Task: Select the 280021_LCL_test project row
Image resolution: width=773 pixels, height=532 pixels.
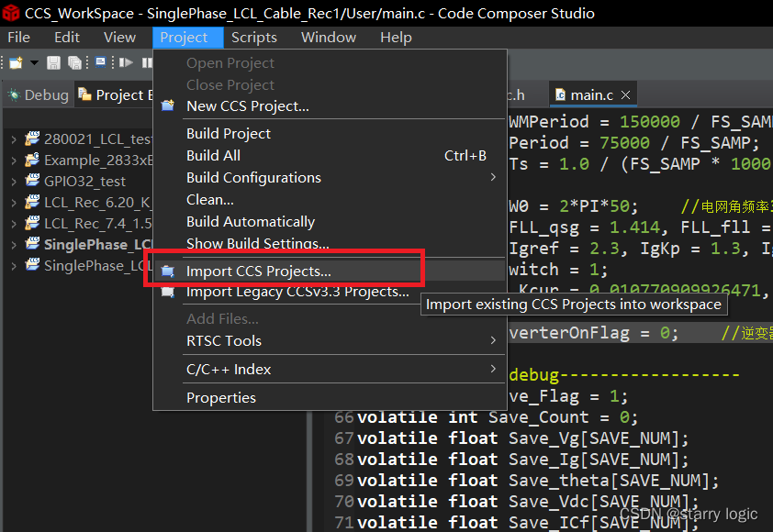Action: click(x=79, y=139)
